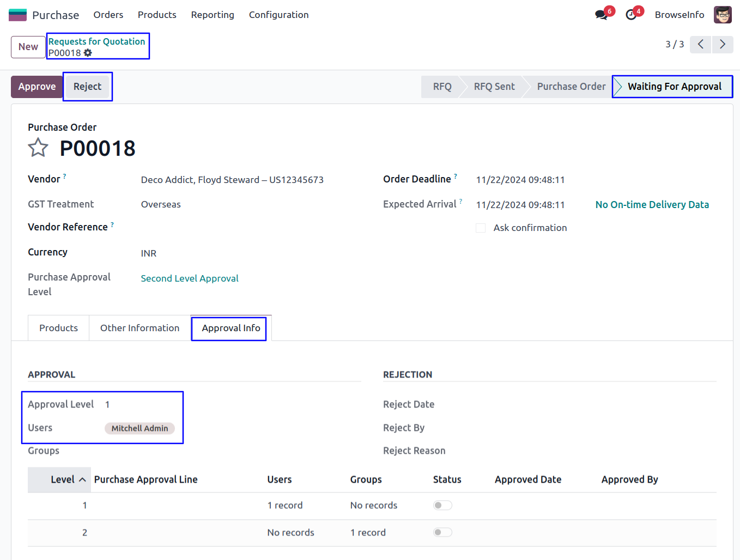Open the Configuration menu
Image resolution: width=740 pixels, height=560 pixels.
point(278,15)
